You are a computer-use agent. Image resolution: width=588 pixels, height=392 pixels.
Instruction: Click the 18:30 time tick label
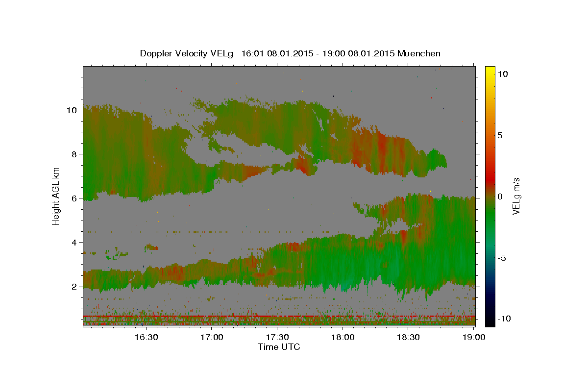408,337
